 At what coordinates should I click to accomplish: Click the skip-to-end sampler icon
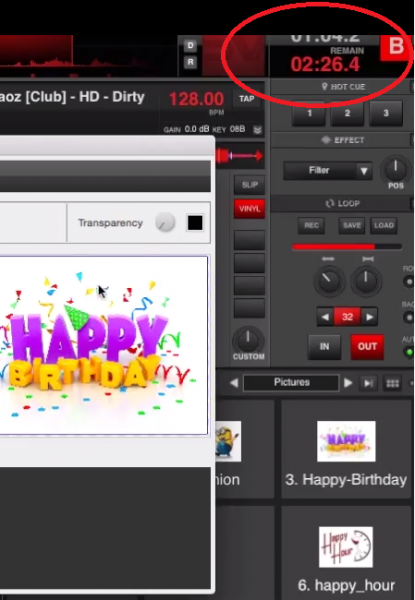tap(369, 383)
